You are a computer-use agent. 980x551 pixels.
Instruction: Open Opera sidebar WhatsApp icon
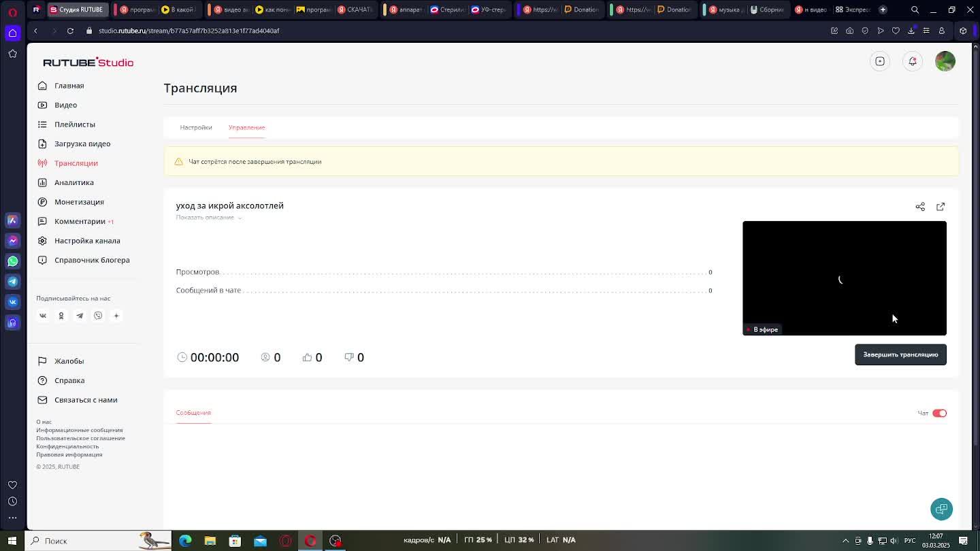[12, 261]
